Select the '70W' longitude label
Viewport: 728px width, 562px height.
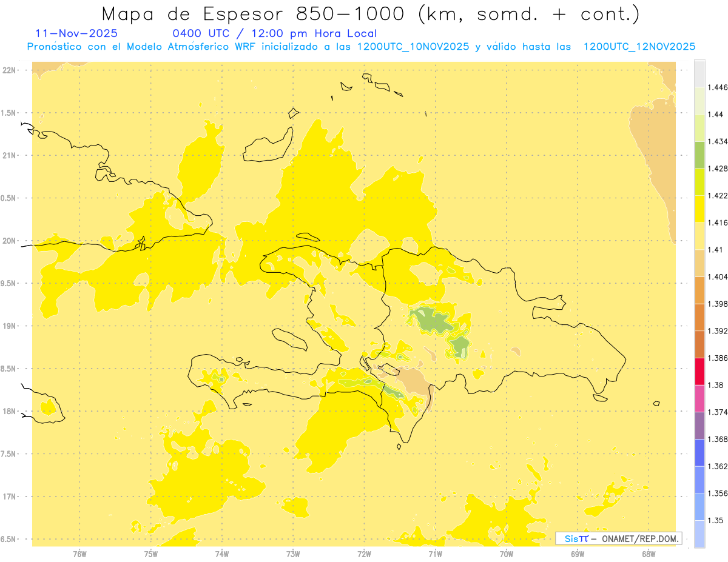[x=507, y=554]
